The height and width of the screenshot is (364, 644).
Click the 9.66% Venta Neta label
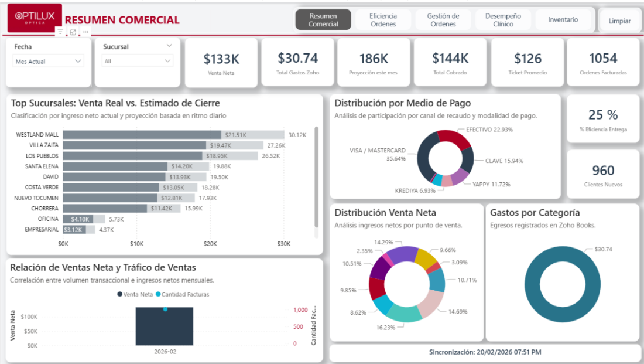448,250
